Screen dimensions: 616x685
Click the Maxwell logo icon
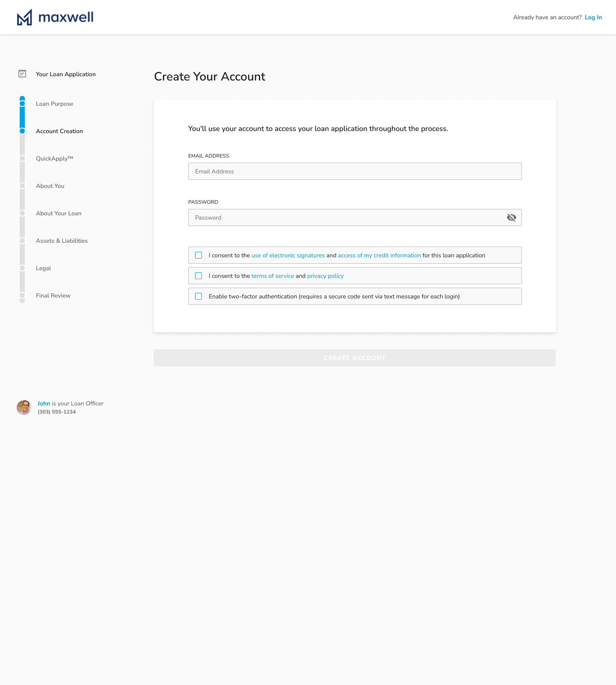pyautogui.click(x=24, y=17)
